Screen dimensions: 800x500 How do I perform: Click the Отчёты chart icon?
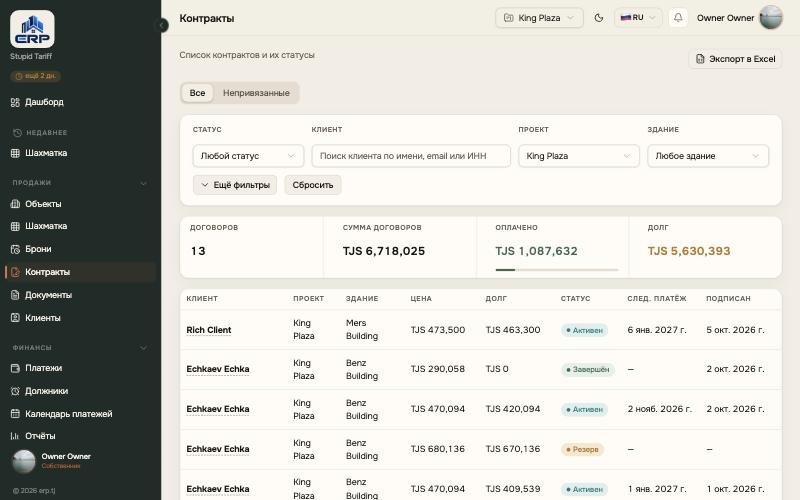tap(15, 436)
